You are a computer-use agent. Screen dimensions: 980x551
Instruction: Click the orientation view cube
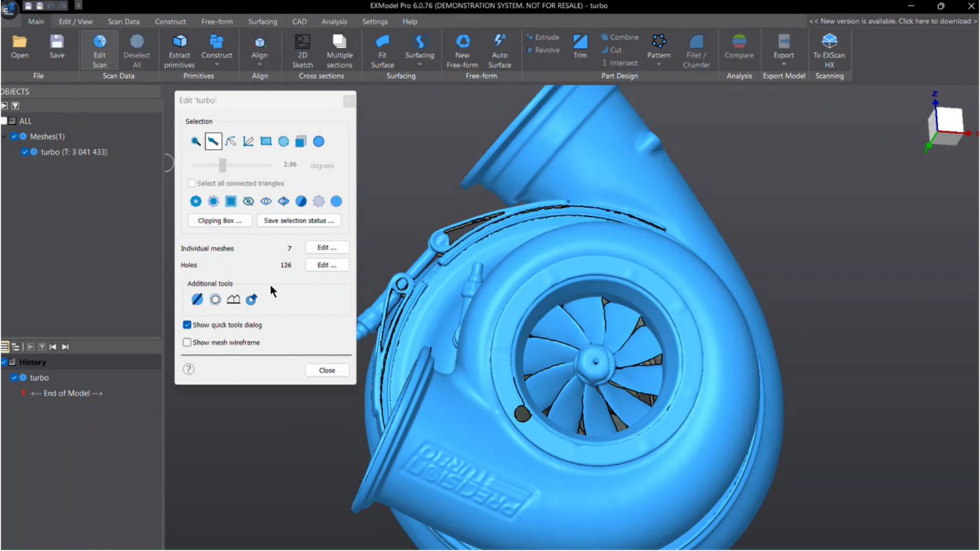(x=947, y=121)
